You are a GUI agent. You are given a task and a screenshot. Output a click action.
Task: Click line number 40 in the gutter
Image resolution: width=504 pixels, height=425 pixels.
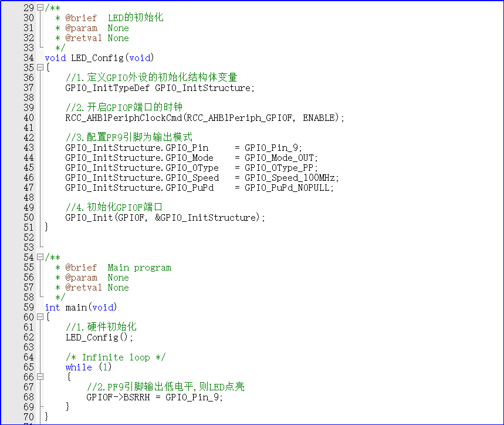[x=28, y=118]
